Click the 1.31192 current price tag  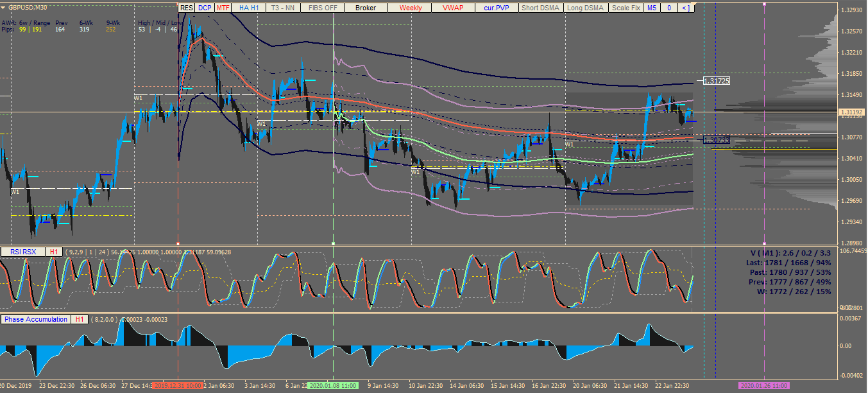tap(853, 112)
